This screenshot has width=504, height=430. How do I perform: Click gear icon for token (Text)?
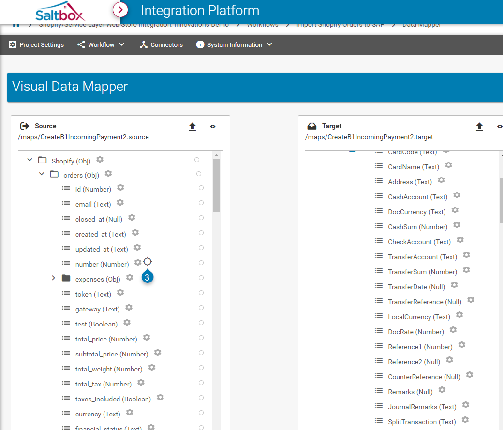[x=120, y=292]
